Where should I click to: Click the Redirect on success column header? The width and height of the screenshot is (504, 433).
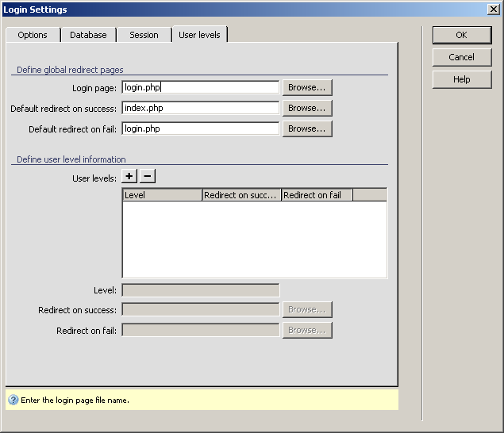coord(241,195)
